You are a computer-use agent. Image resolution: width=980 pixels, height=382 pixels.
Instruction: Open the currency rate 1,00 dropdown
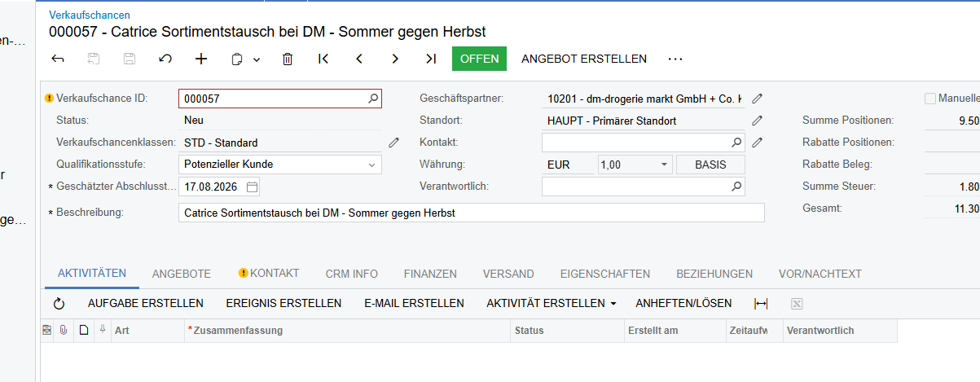point(665,165)
